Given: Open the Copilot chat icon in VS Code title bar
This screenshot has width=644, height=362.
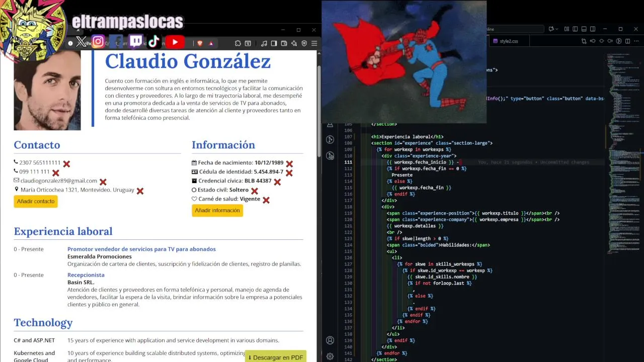Looking at the screenshot, I should [x=551, y=29].
